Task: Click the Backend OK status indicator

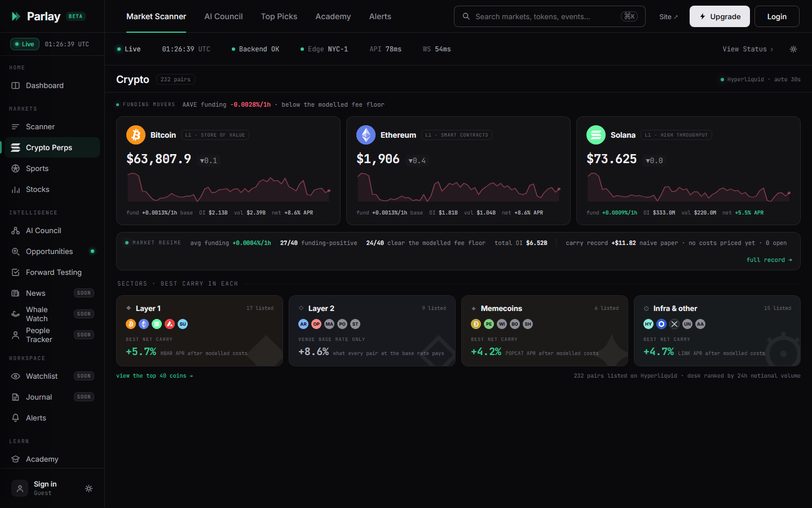Action: pos(255,49)
